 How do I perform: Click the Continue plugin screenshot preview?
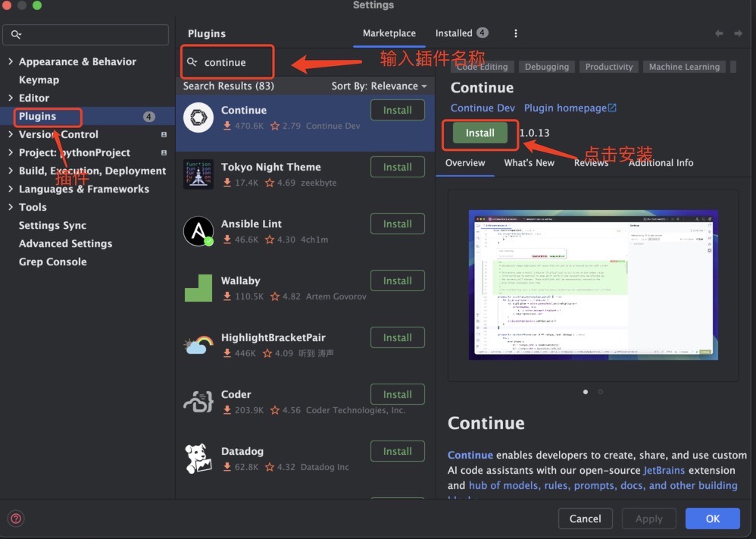coord(593,285)
